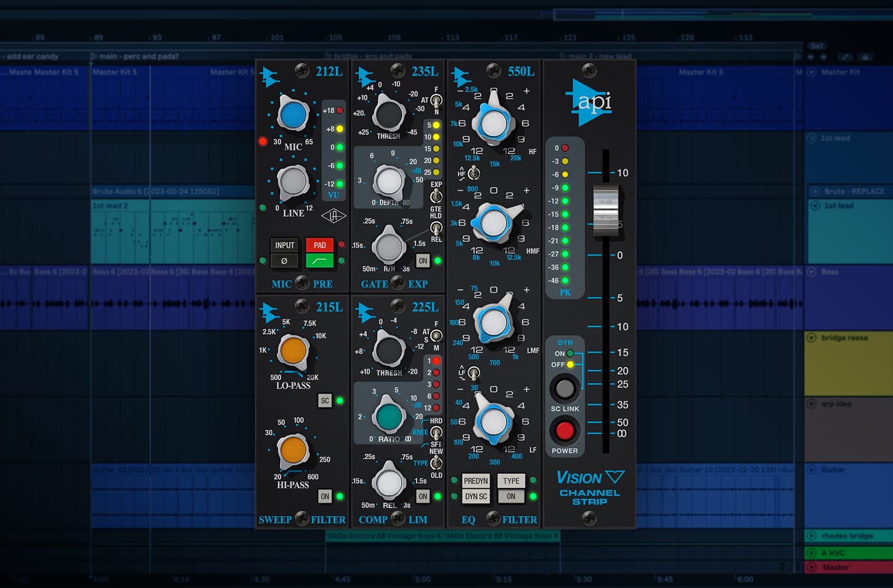Screen dimensions: 893x588
Task: Expand the Guitar track chevron
Action: pyautogui.click(x=811, y=469)
